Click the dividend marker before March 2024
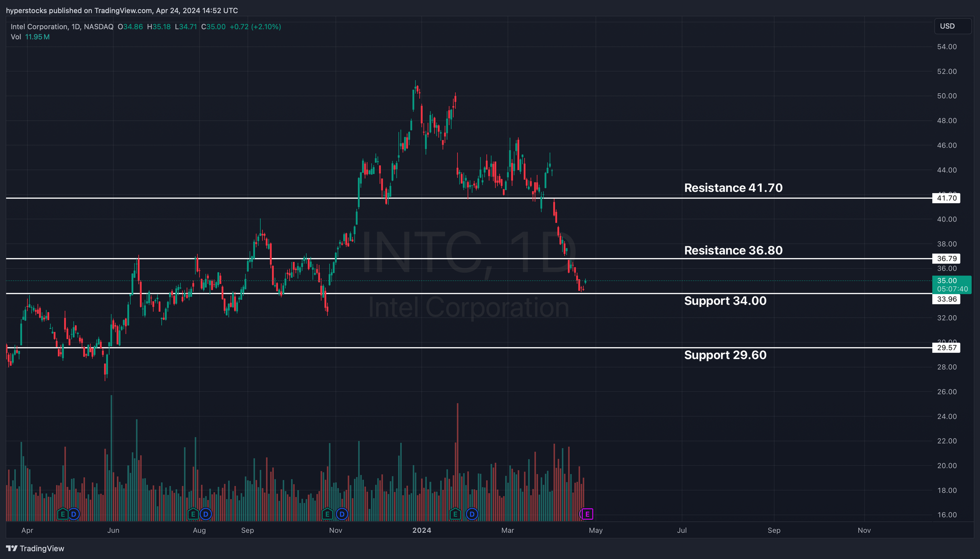 (472, 515)
